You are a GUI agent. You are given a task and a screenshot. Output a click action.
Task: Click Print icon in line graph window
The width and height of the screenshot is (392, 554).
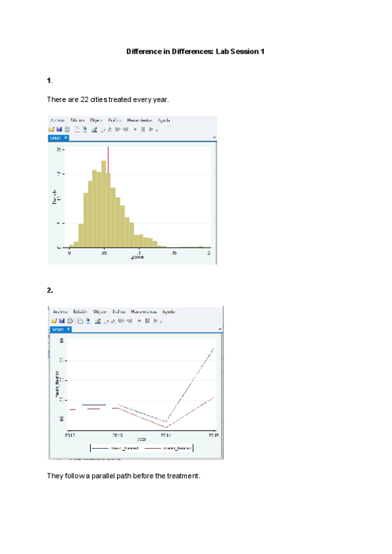69,321
